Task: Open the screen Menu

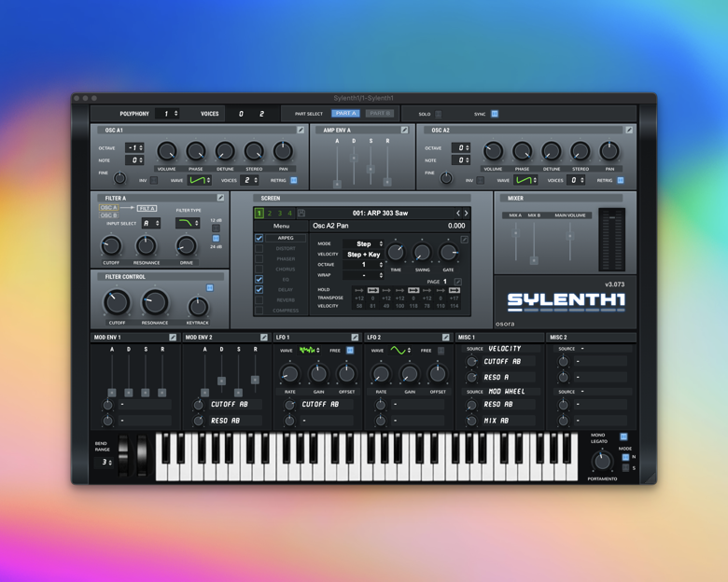Action: coord(281,226)
